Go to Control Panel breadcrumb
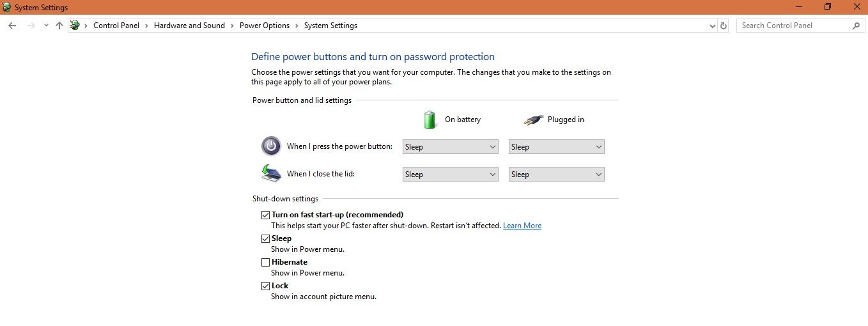The width and height of the screenshot is (868, 326). (x=116, y=26)
